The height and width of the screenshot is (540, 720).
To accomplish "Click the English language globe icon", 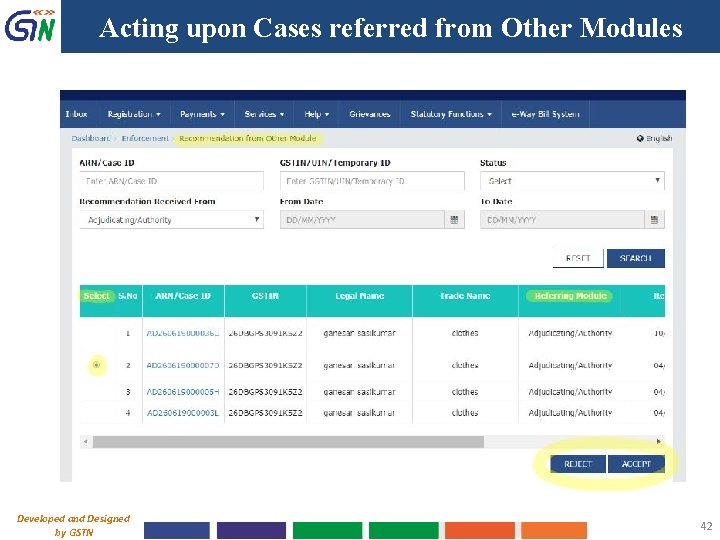I will (x=640, y=138).
